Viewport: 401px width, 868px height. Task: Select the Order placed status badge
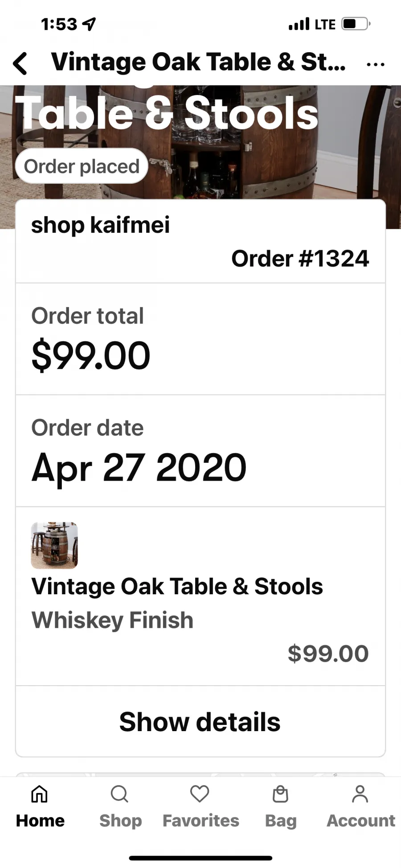[x=82, y=166]
